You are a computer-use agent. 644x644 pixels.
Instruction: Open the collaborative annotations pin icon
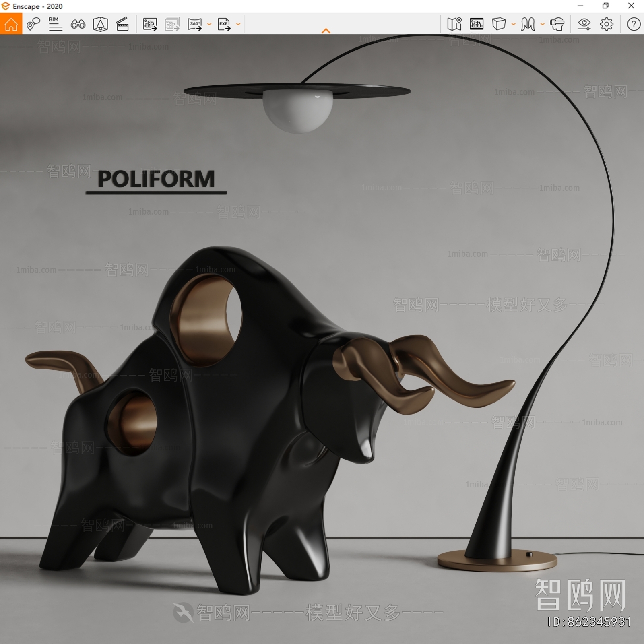click(33, 24)
